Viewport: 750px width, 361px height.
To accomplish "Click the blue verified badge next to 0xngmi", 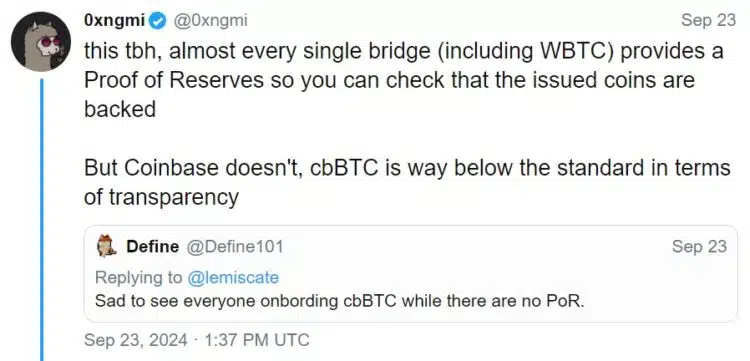I will (156, 21).
